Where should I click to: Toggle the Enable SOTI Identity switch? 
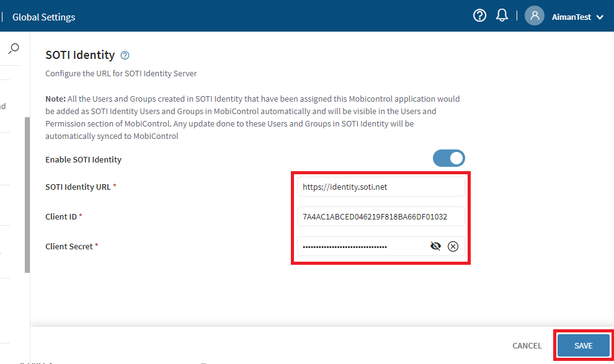click(449, 159)
